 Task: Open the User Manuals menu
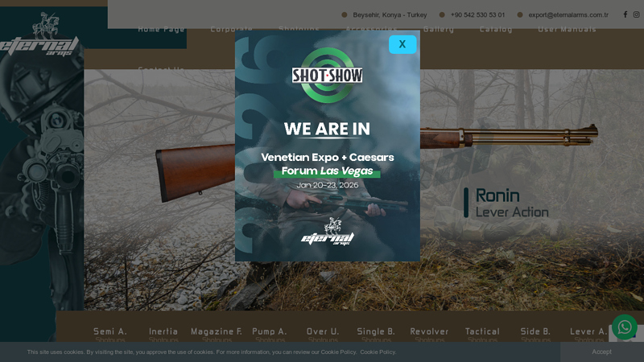click(567, 30)
